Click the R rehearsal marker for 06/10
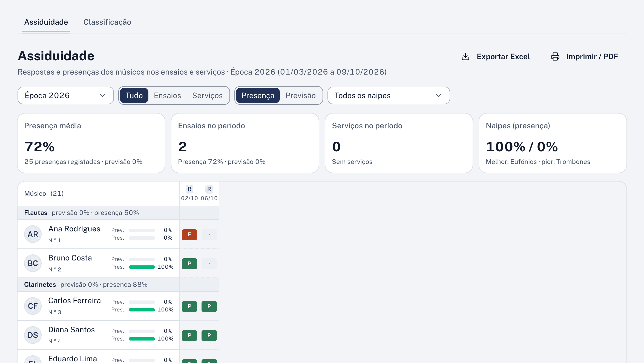The image size is (644, 363). coord(209,189)
